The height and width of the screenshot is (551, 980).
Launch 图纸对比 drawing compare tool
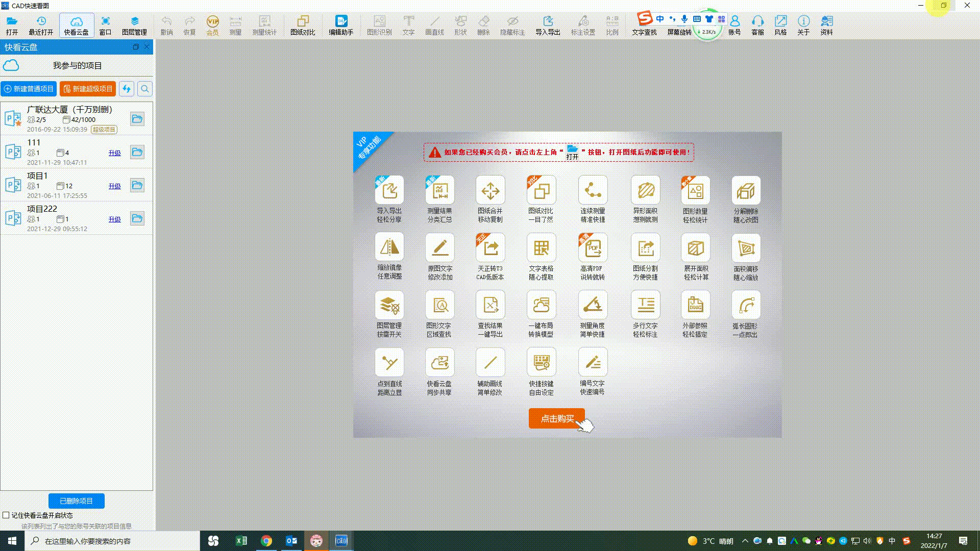point(303,25)
